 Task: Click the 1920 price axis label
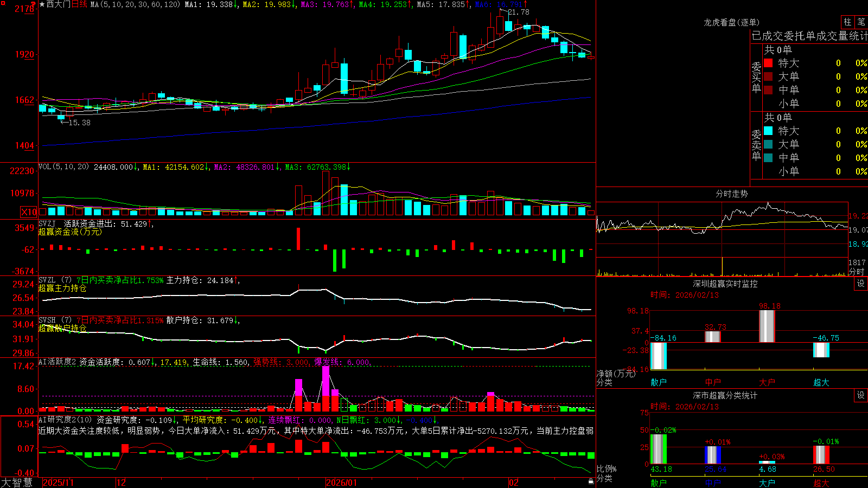coord(24,54)
